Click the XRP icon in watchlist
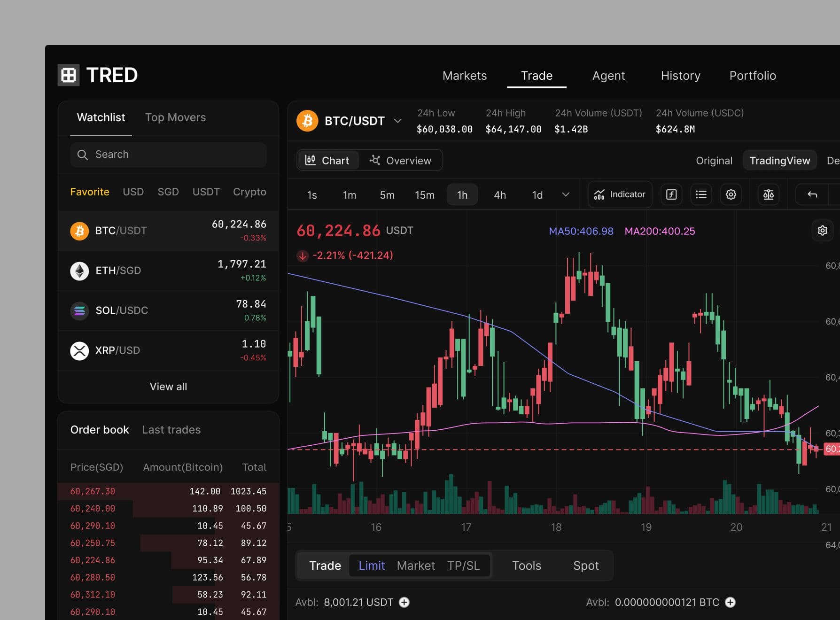This screenshot has width=840, height=620. (x=79, y=351)
